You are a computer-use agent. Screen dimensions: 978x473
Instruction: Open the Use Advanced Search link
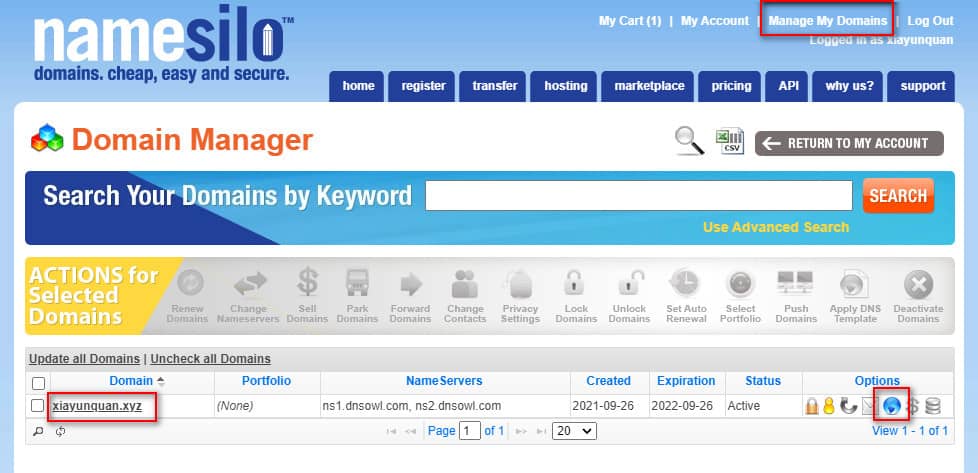point(775,227)
